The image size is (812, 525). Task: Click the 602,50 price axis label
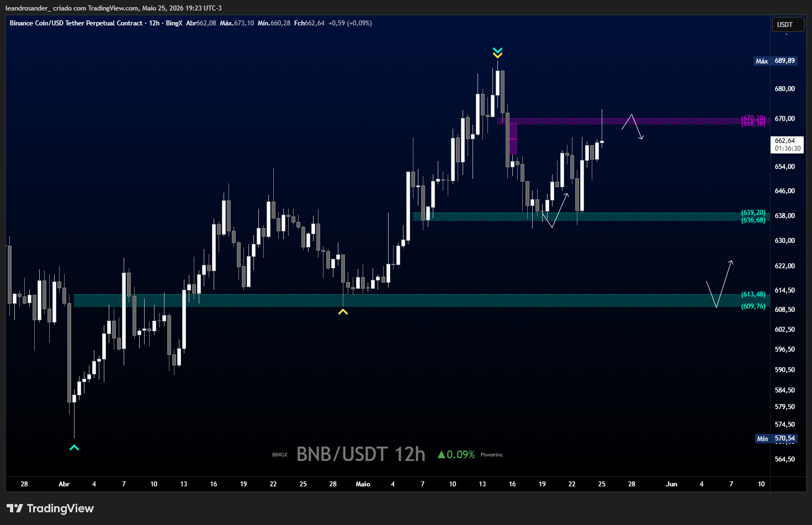click(785, 330)
